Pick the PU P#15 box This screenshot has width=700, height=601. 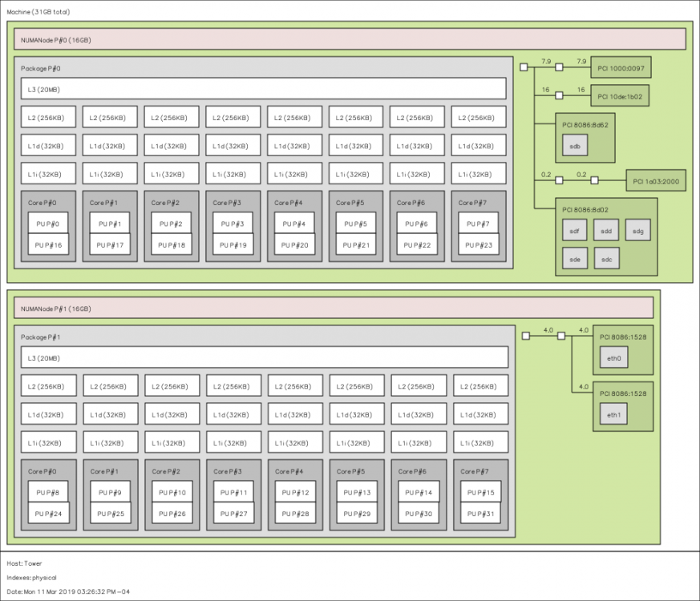coord(481,491)
